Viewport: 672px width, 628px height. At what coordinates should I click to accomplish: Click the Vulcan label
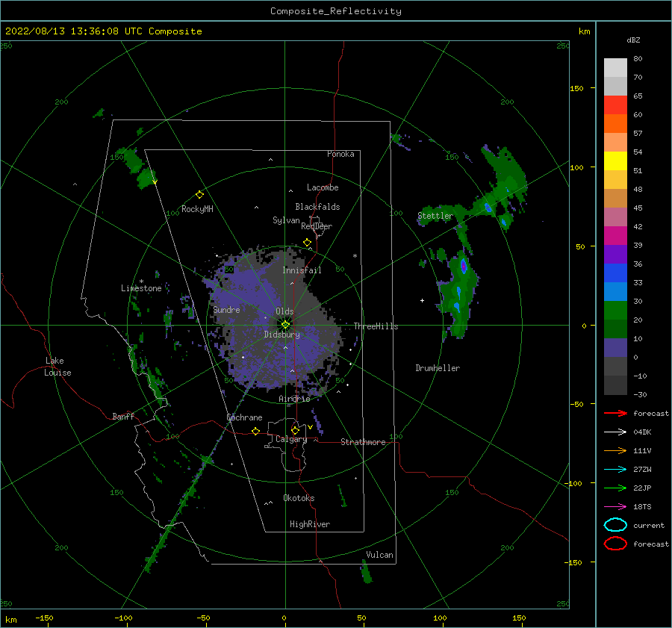379,555
